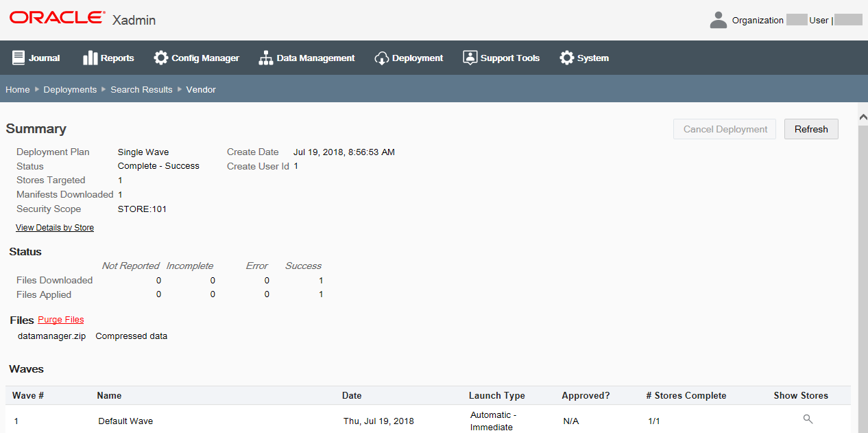Screen dimensions: 868x433
Task: Select the Config Manager gear icon
Action: coord(162,58)
